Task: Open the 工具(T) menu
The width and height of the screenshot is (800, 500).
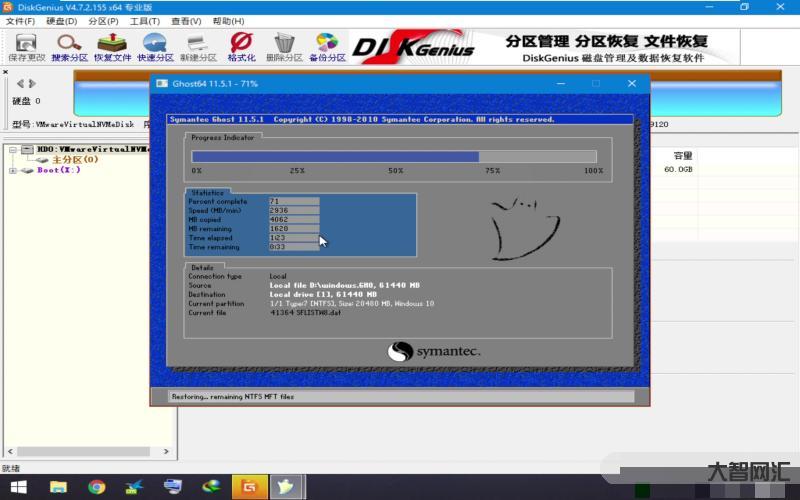Action: [145, 21]
